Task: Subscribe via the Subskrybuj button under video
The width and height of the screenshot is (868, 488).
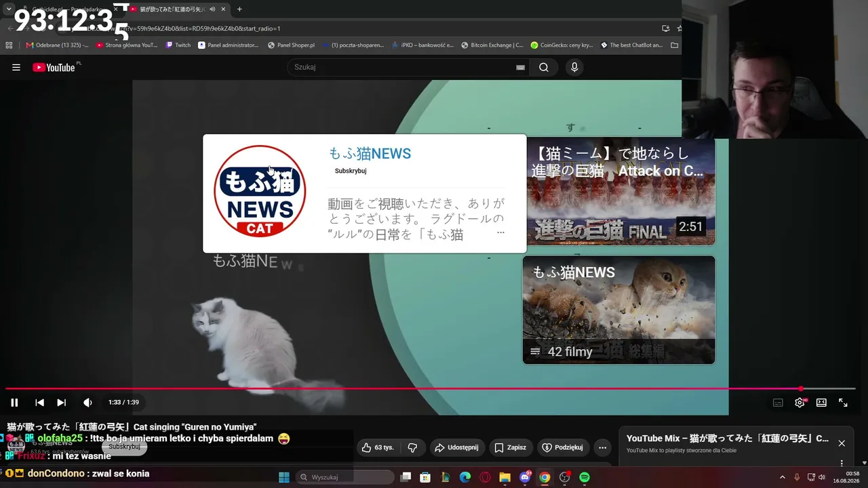Action: coord(124,447)
